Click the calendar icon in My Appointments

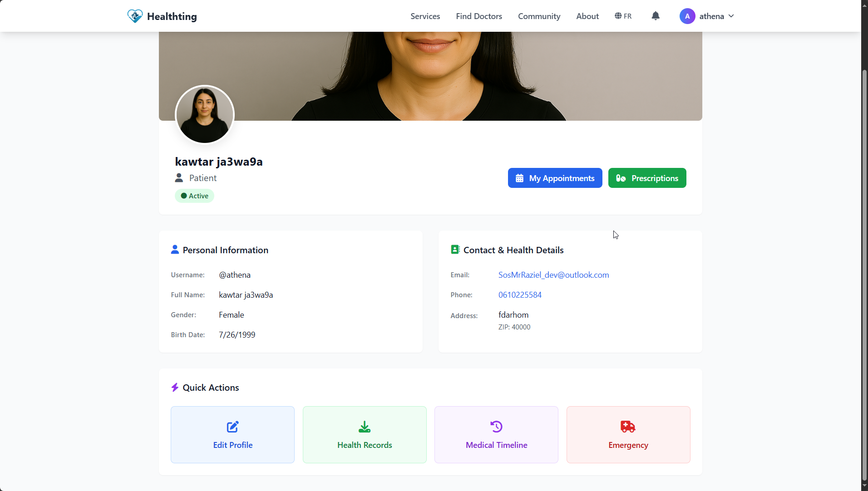click(519, 178)
